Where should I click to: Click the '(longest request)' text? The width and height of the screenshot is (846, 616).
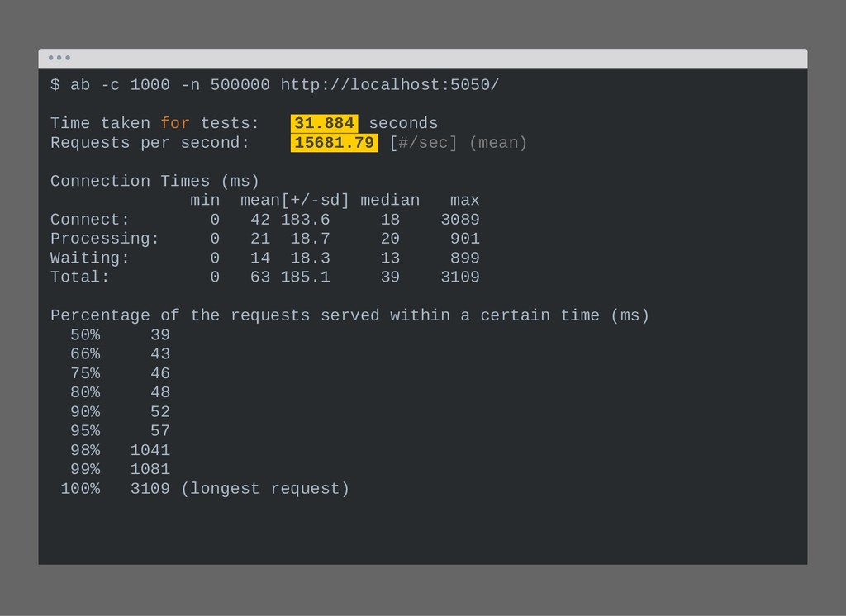coord(265,489)
